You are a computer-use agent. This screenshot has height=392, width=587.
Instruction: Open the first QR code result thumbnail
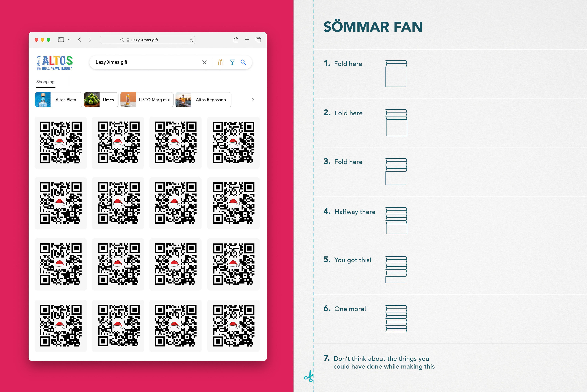tap(61, 143)
